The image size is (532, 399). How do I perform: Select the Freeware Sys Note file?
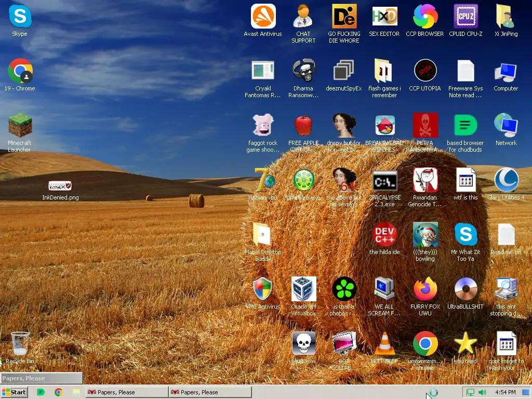(465, 71)
